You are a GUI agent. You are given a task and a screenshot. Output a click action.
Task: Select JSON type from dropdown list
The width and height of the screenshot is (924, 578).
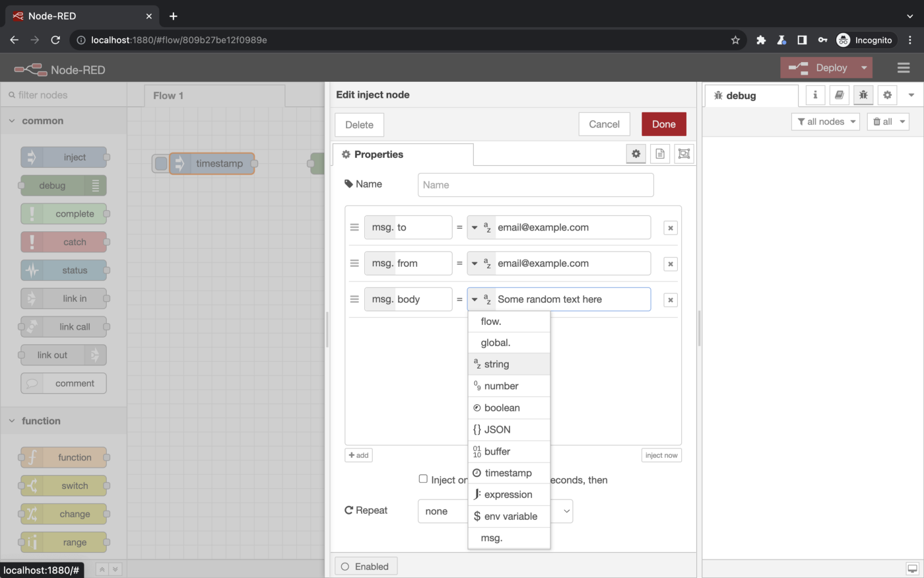click(508, 429)
